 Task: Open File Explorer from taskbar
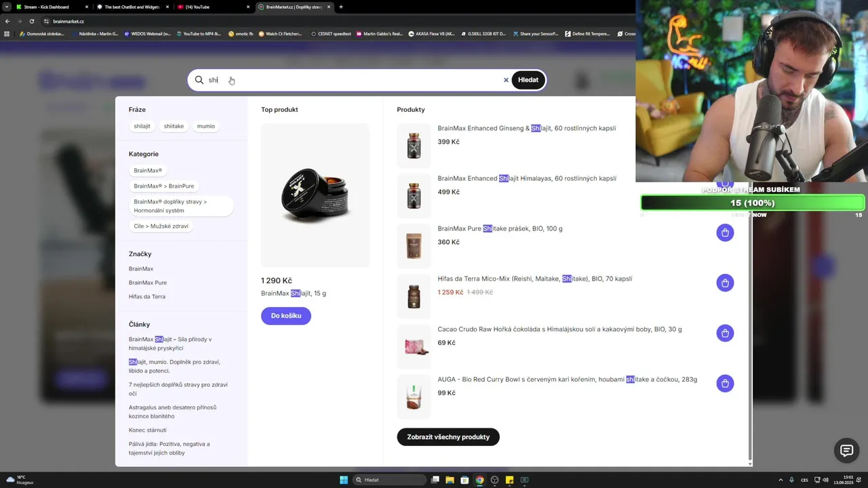tap(450, 480)
